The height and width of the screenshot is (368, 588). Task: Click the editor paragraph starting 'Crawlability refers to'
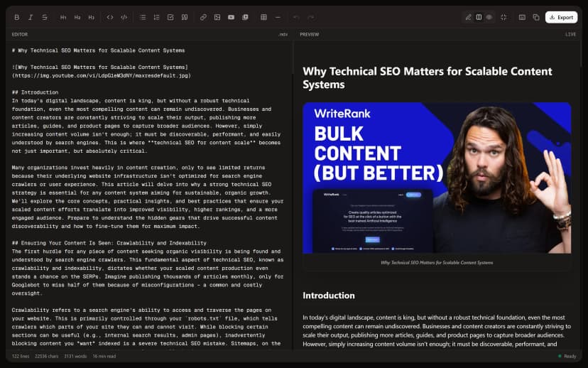click(146, 327)
